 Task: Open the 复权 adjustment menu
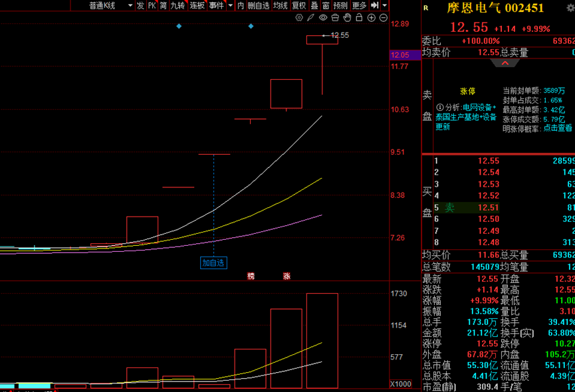pos(299,5)
